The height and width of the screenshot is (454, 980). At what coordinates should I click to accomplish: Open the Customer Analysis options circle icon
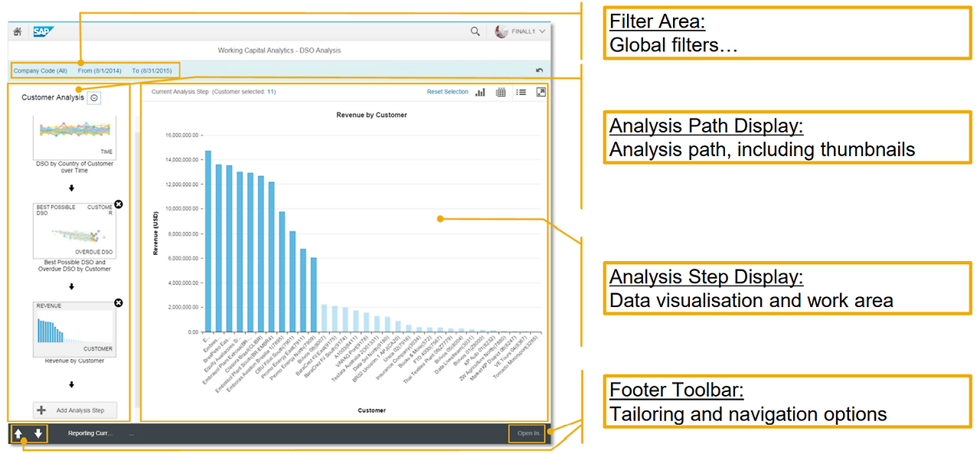[93, 97]
